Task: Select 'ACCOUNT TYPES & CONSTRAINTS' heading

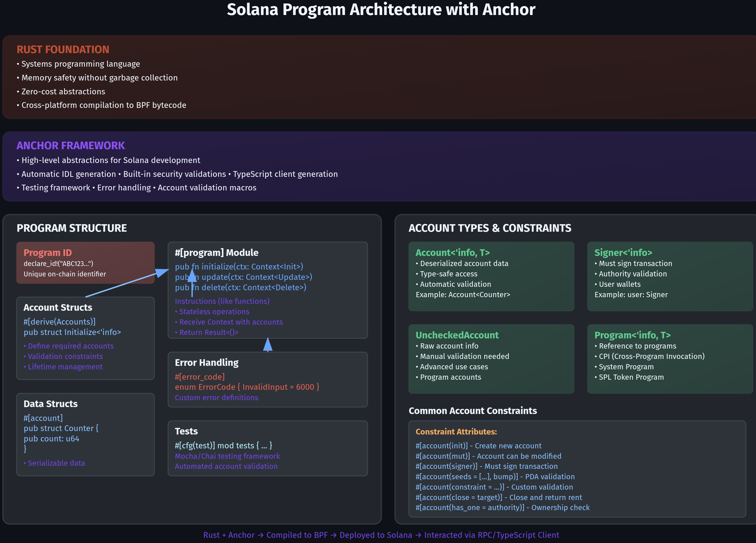Action: point(490,228)
